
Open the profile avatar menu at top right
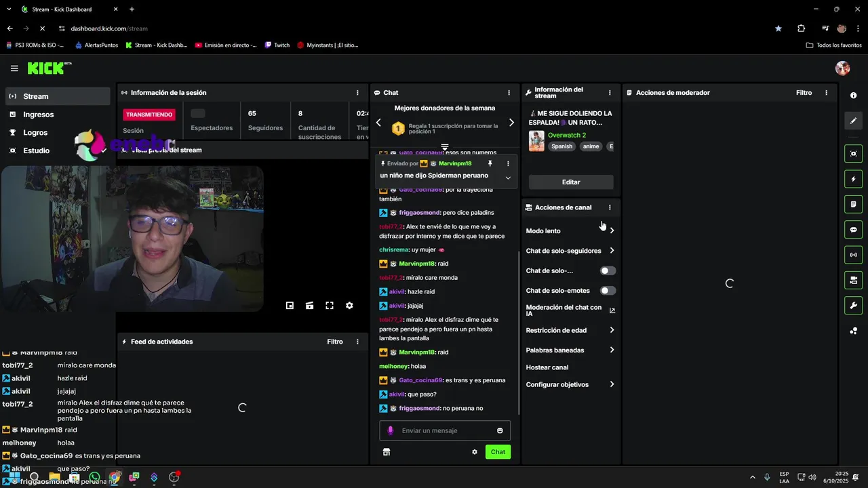pos(842,68)
